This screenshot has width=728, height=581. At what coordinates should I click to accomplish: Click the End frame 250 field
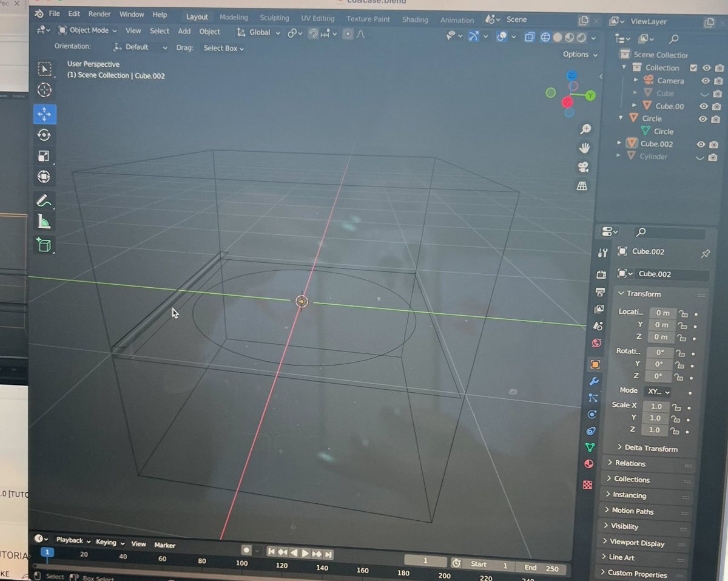[x=541, y=568]
